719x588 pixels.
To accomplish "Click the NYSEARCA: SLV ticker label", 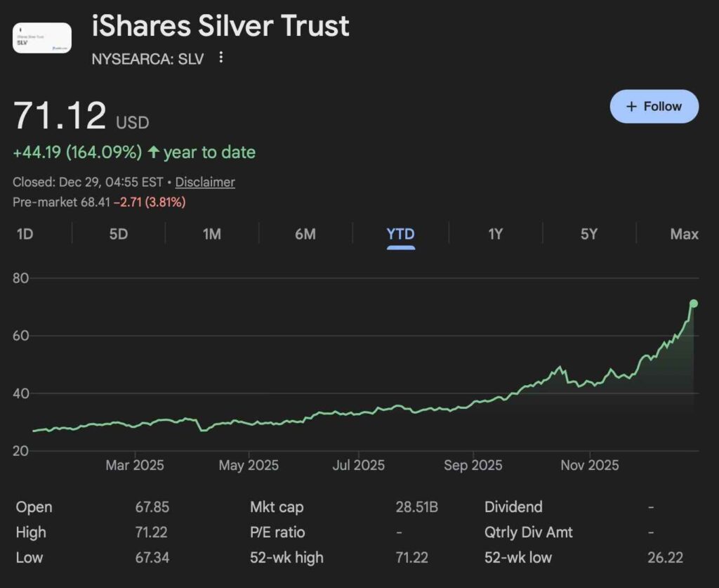I will point(147,59).
